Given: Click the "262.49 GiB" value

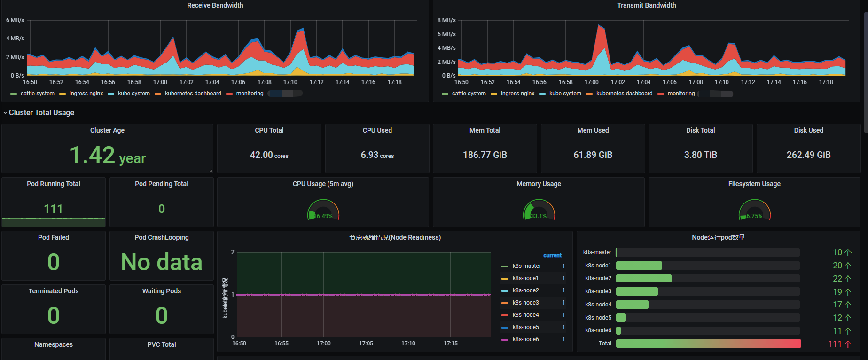Looking at the screenshot, I should [x=809, y=155].
